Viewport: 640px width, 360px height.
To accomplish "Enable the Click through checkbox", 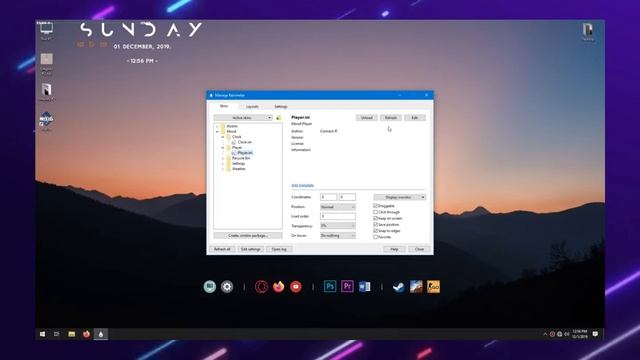I will [376, 212].
